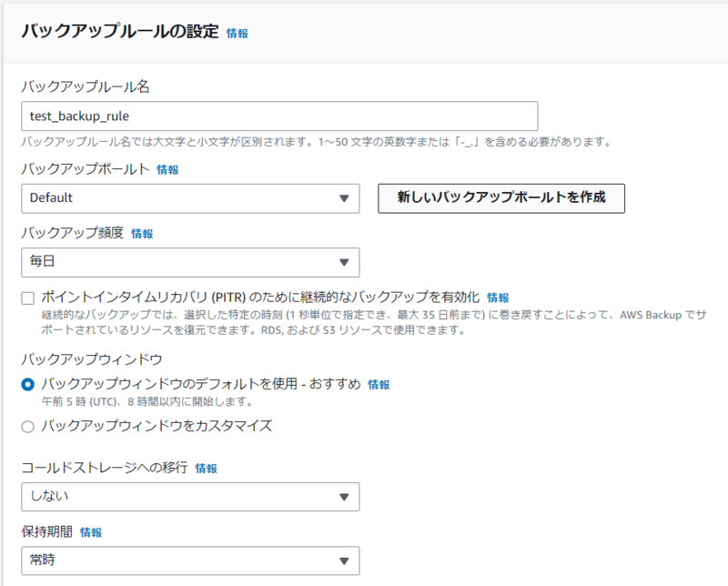This screenshot has width=728, height=586.
Task: Click the バックアップルール名 input field
Action: tap(279, 116)
